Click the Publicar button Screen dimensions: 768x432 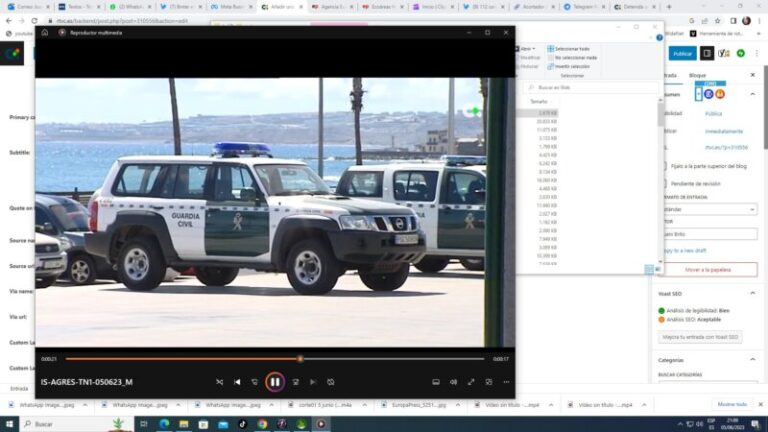(683, 53)
